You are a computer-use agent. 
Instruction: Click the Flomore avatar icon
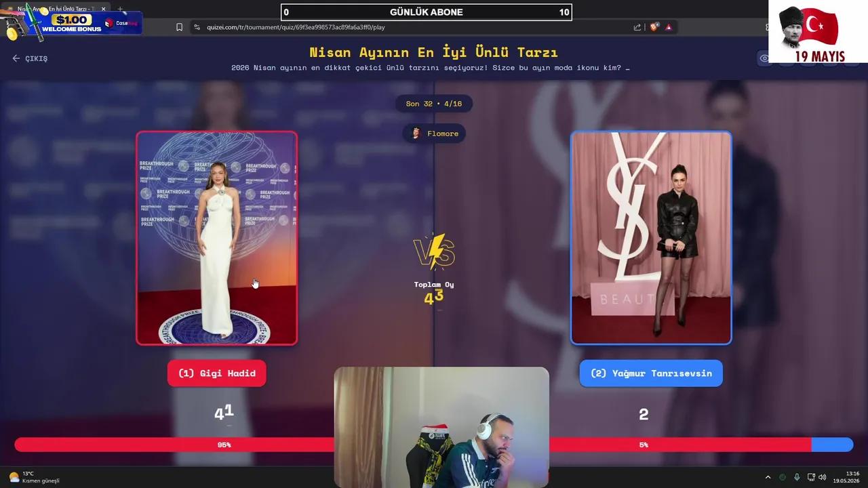(x=416, y=134)
